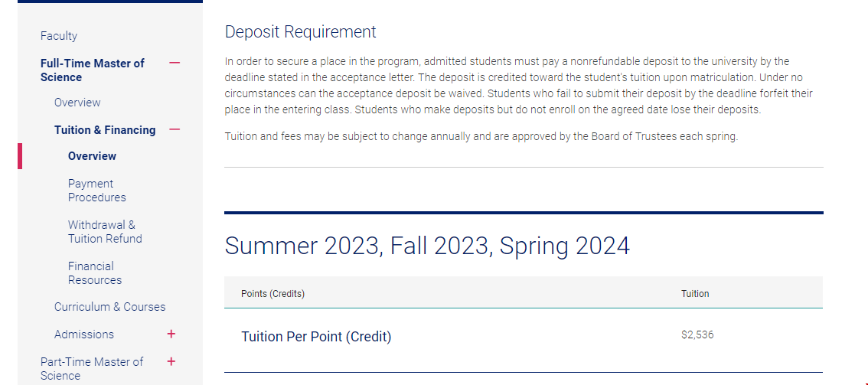The width and height of the screenshot is (868, 385).
Task: Open Part-Time Master of Science link
Action: click(92, 368)
